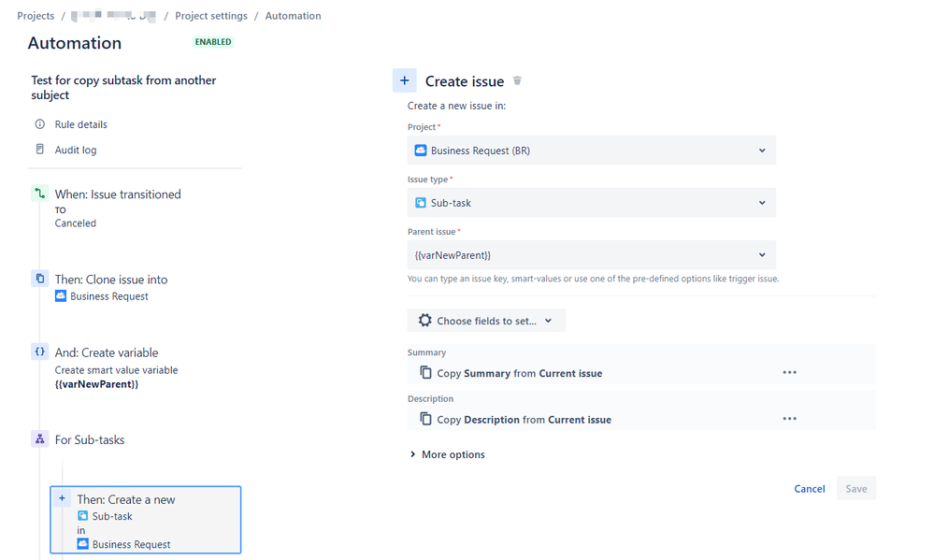Click the blurred project name breadcrumb
Viewport: 934px width, 560px height.
[114, 16]
